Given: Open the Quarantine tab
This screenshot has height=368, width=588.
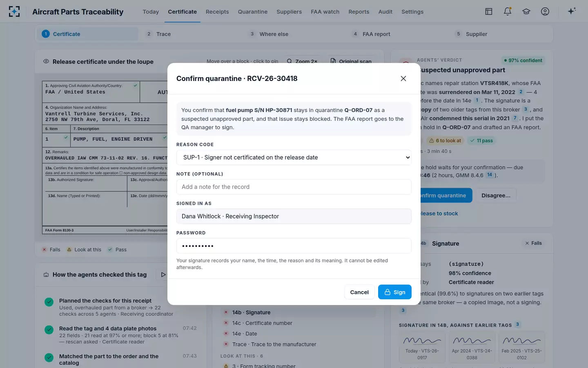Looking at the screenshot, I should click(x=253, y=12).
